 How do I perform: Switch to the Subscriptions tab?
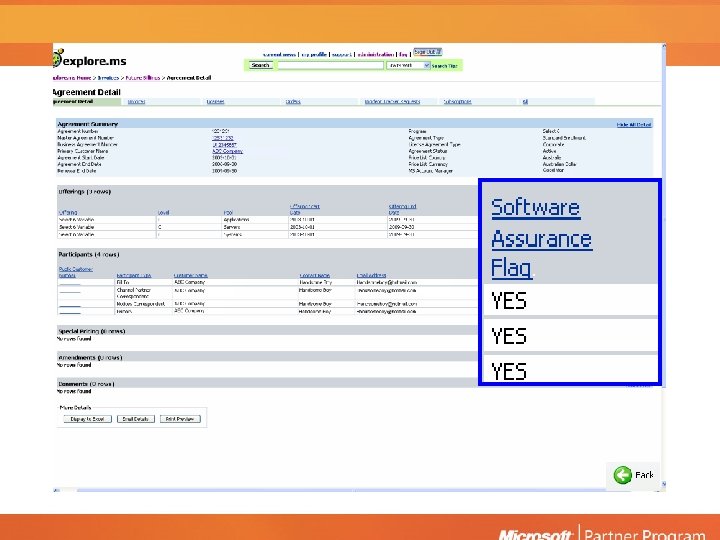tap(457, 101)
